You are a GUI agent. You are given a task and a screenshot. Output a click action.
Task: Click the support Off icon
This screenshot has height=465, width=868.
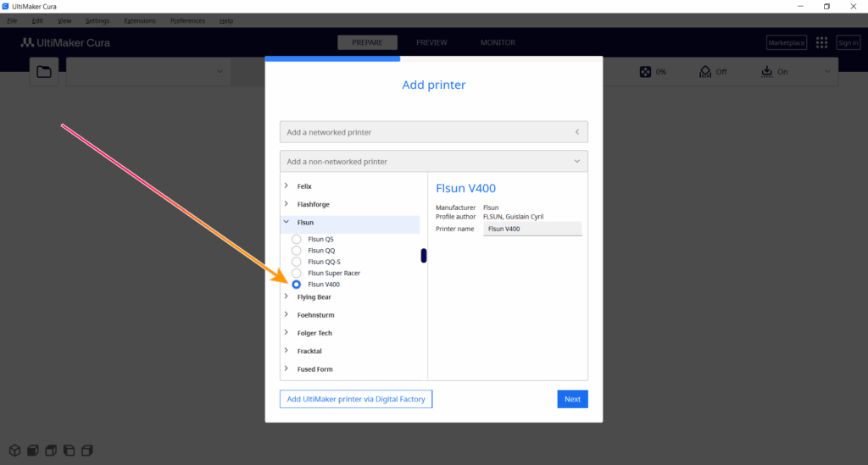coord(705,72)
